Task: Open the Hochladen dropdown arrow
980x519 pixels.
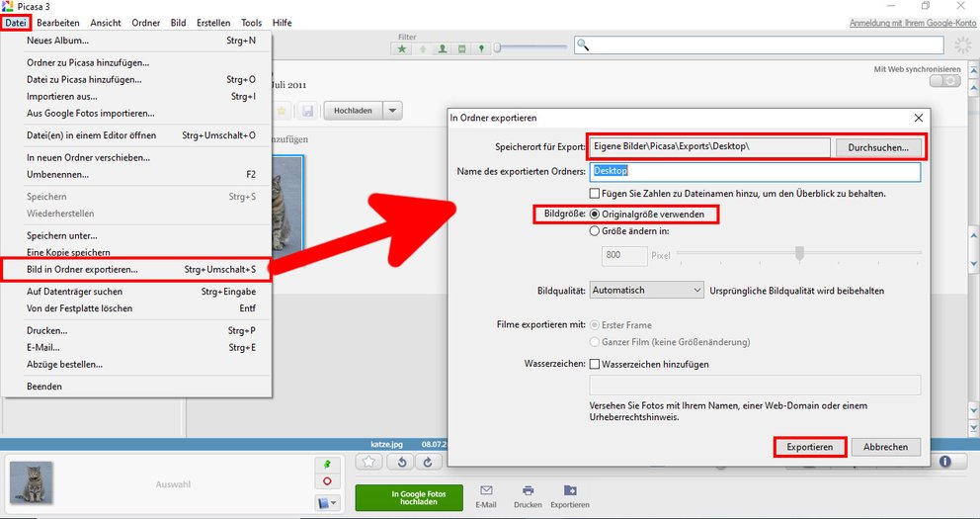Action: pyautogui.click(x=392, y=111)
